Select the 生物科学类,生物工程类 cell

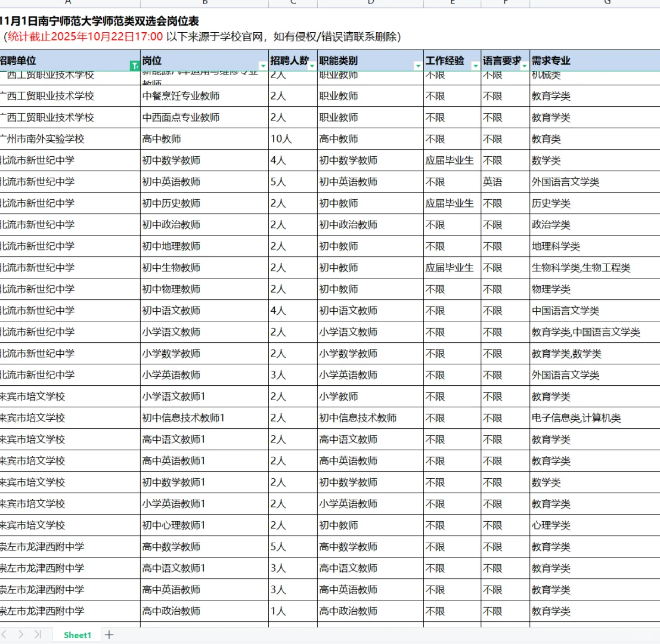pos(594,268)
